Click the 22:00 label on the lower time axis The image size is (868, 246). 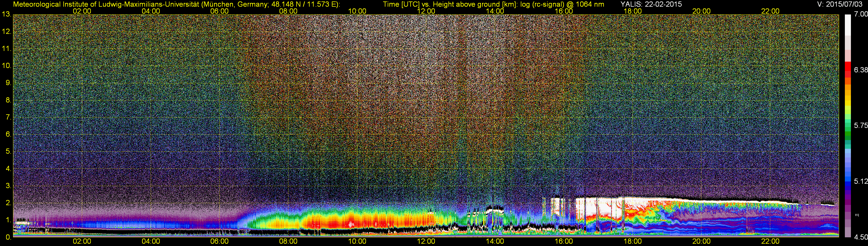770,241
